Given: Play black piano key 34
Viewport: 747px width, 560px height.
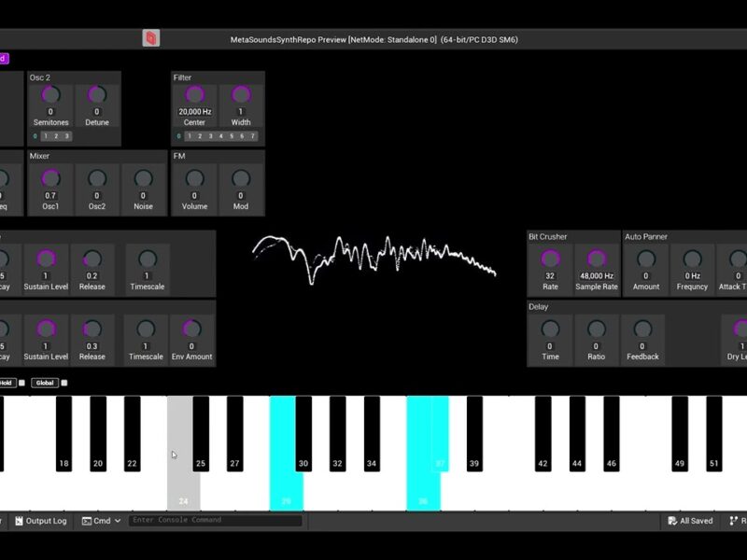Looking at the screenshot, I should pyautogui.click(x=372, y=433).
